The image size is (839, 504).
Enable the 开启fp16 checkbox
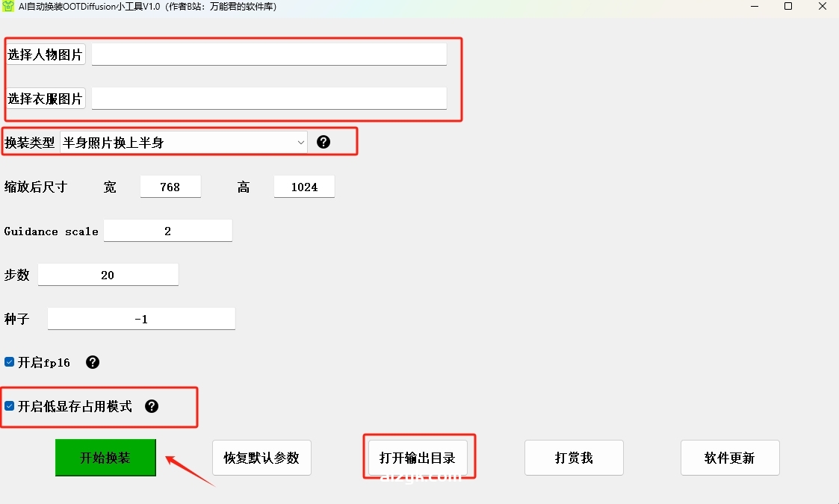[x=7, y=361]
